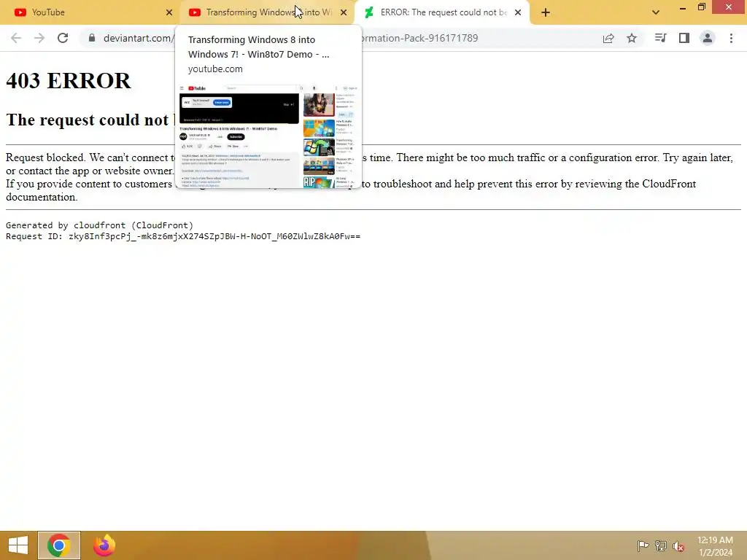The height and width of the screenshot is (560, 747).
Task: Open Chrome three-dot menu
Action: 731,38
